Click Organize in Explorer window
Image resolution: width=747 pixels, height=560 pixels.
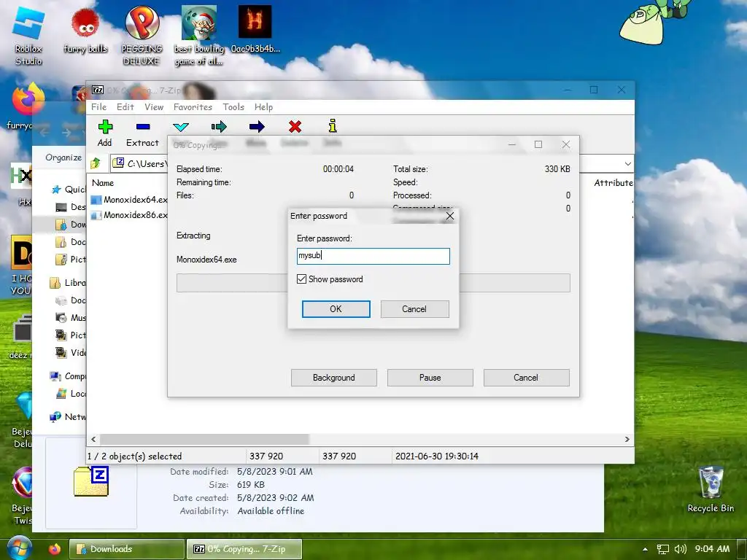point(63,157)
